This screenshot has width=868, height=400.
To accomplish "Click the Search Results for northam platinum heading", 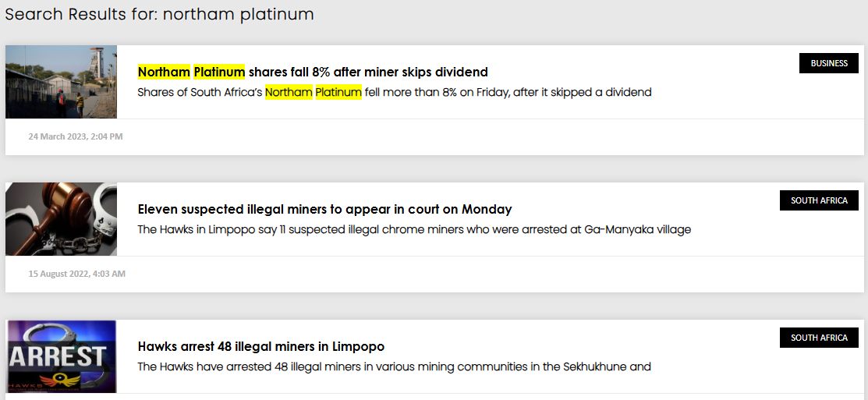I will pos(159,14).
